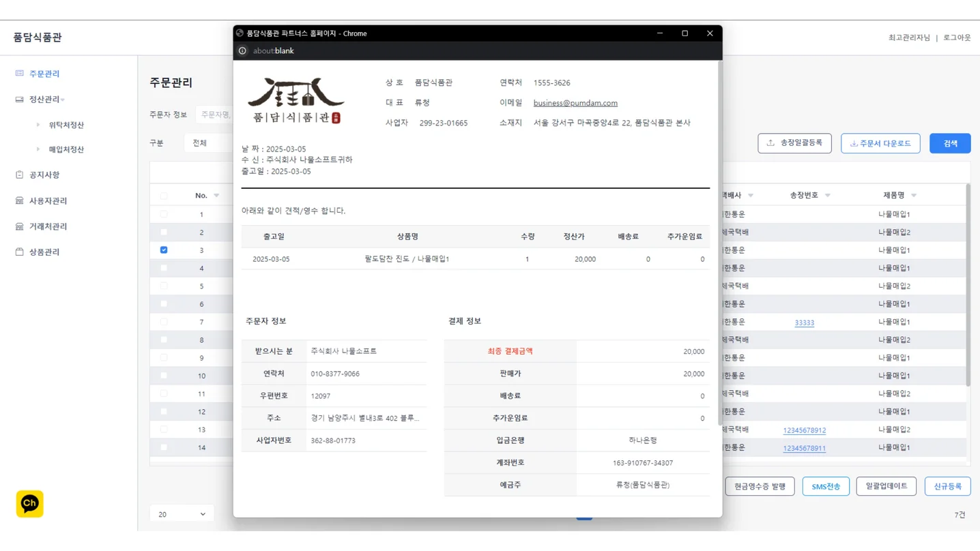
Task: Check the checkbox for row 8
Action: tap(164, 340)
